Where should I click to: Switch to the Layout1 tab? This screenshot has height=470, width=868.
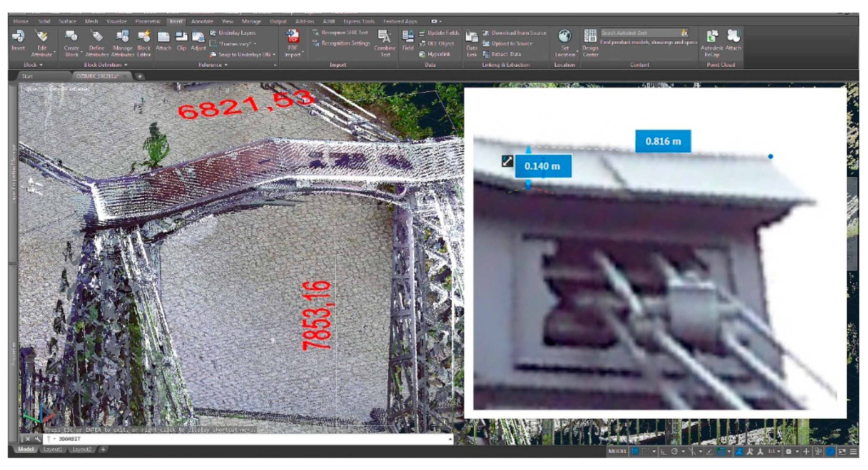coord(53,449)
